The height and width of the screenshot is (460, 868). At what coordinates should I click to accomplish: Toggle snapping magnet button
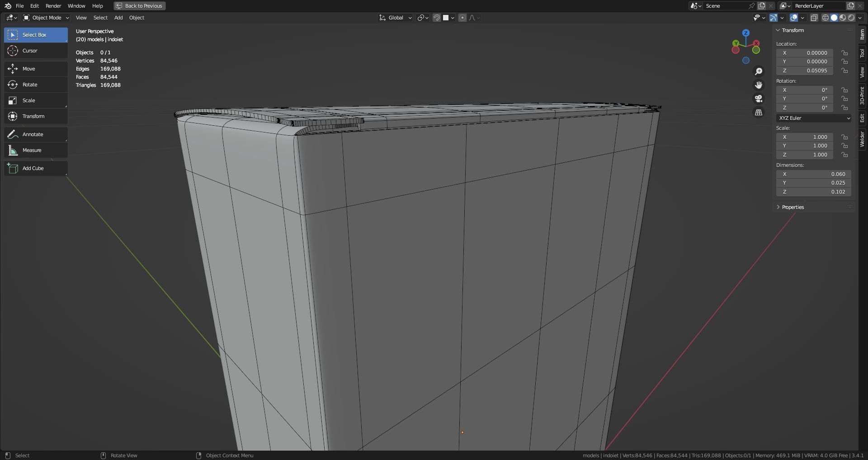(x=437, y=18)
